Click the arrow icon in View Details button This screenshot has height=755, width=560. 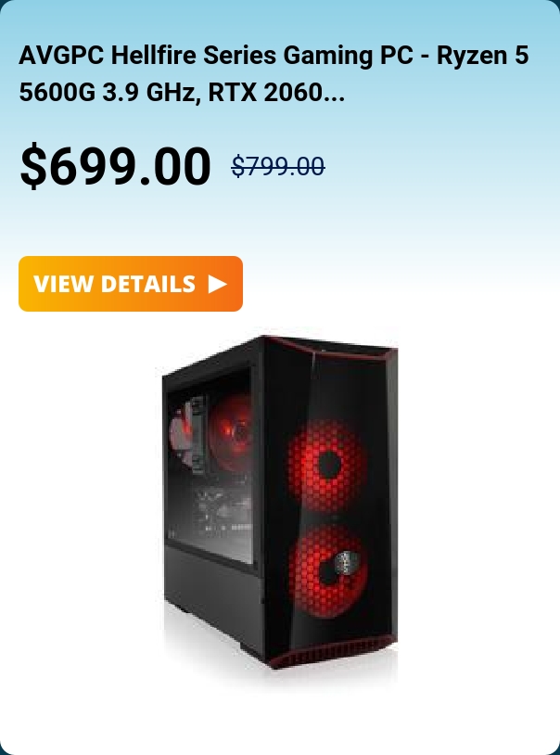[x=218, y=284]
